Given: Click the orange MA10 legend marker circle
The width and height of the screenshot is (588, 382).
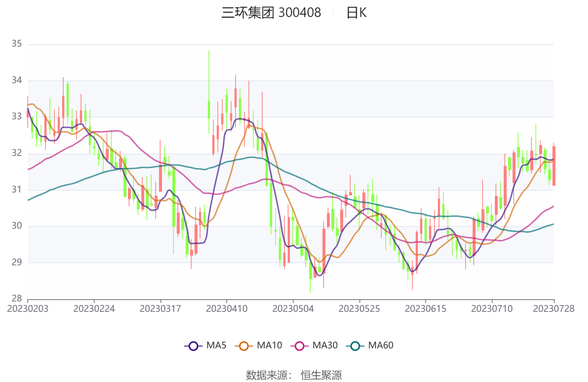Looking at the screenshot, I should pos(244,346).
